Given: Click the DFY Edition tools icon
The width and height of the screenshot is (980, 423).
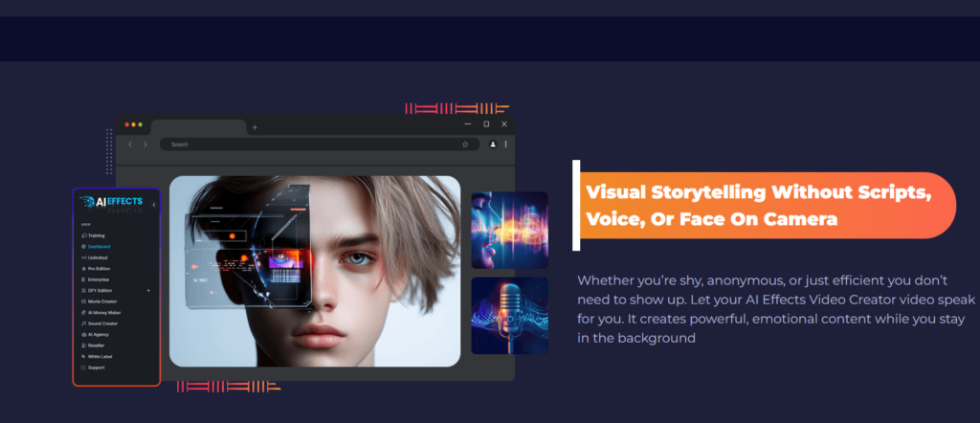Looking at the screenshot, I should click(84, 291).
